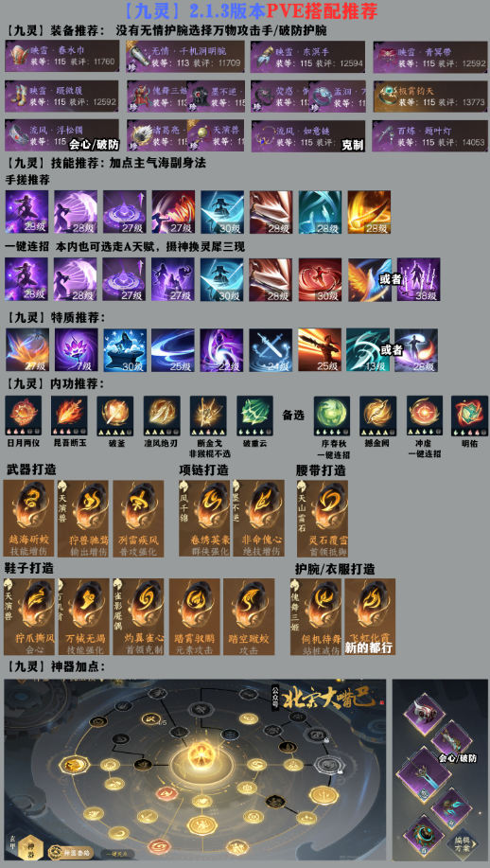Select the 序春秋 alternate inner skill icon
The height and width of the screenshot is (868, 490).
(x=332, y=416)
